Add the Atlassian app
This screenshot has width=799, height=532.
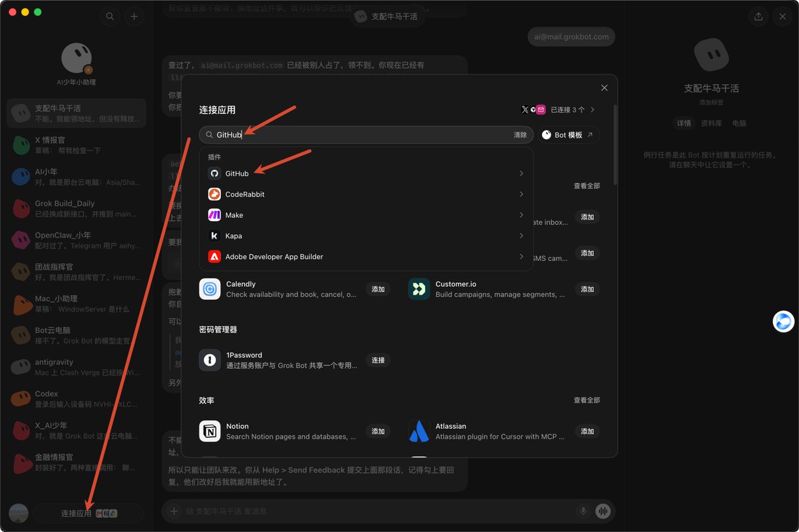[x=587, y=431]
